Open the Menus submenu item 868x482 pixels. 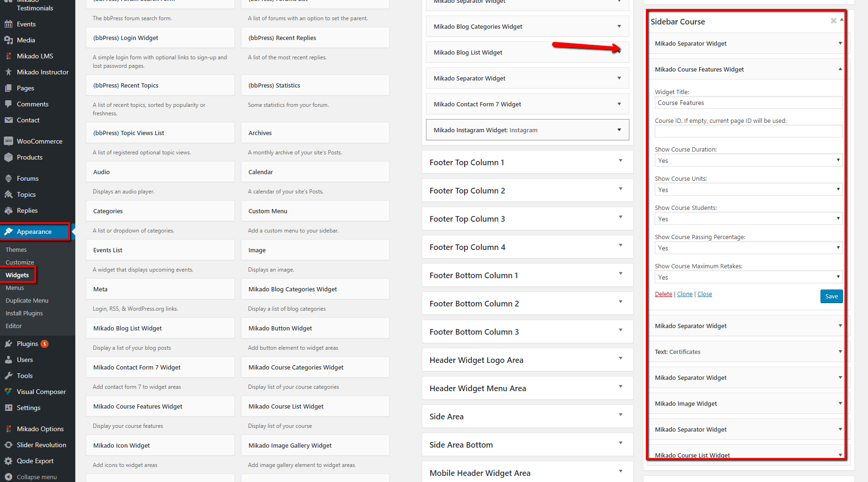click(15, 288)
